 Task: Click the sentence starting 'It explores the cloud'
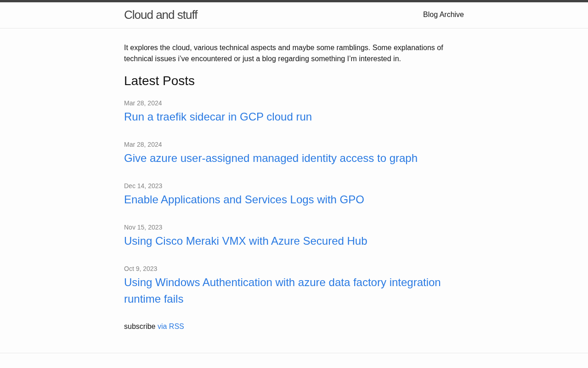[247, 48]
